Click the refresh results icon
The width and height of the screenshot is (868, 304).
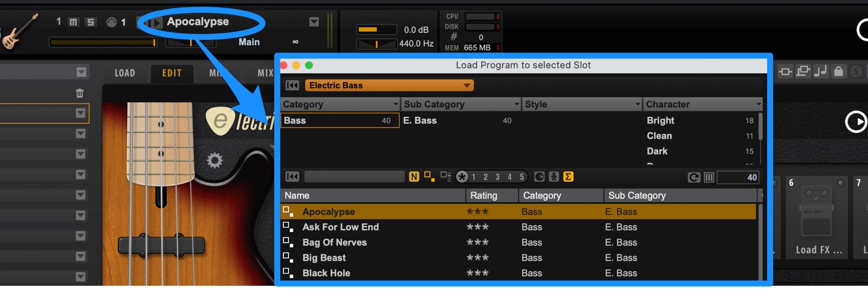(x=694, y=177)
